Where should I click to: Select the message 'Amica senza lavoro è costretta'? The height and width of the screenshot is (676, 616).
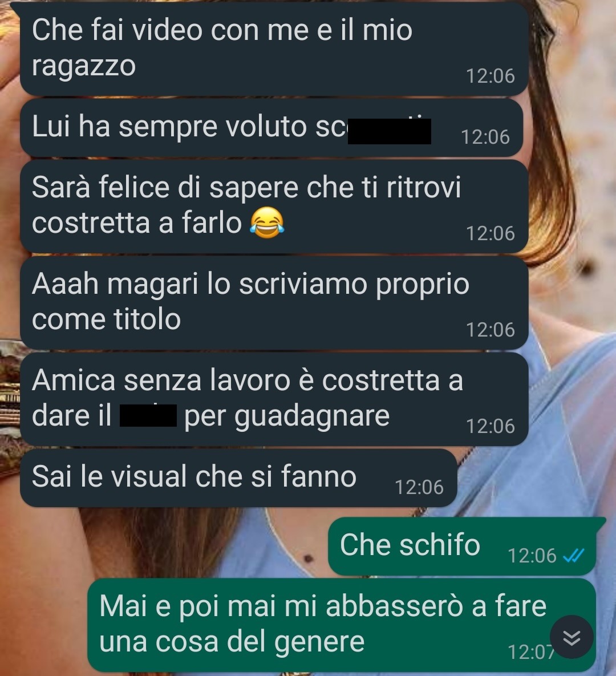click(x=274, y=399)
